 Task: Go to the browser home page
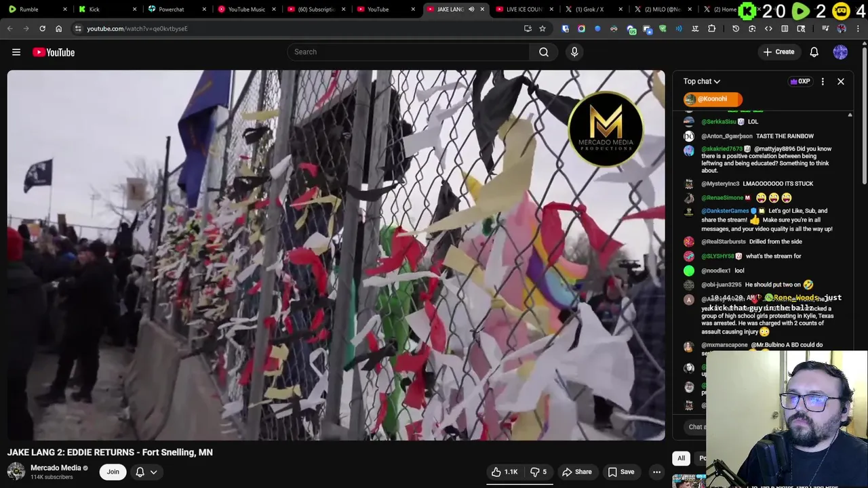[x=58, y=28]
